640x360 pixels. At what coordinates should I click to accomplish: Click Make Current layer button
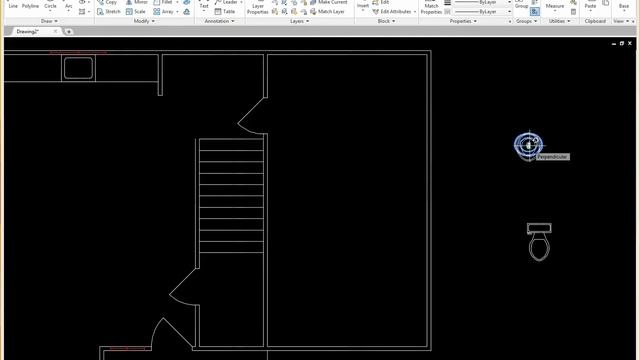click(x=328, y=2)
